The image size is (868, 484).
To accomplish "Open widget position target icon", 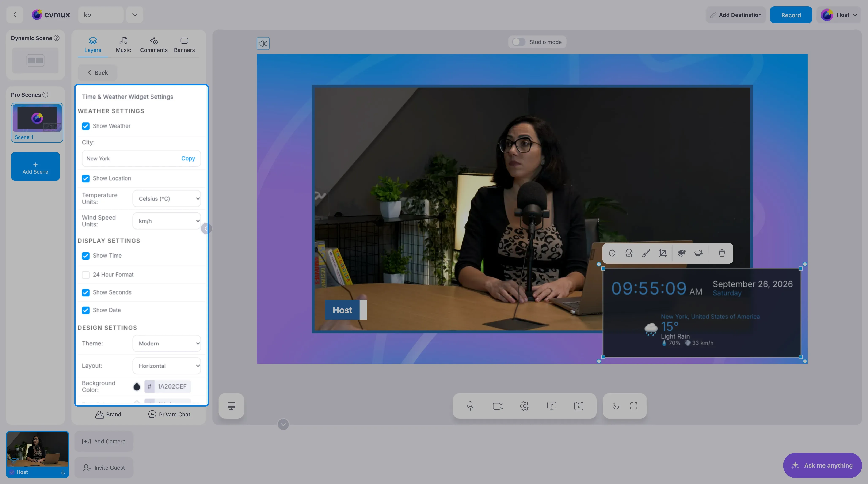I will click(612, 253).
